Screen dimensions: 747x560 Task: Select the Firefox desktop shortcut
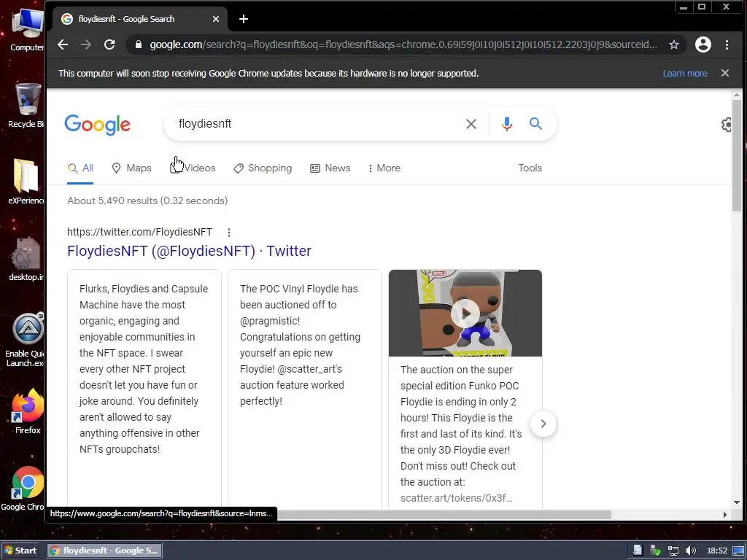(28, 412)
